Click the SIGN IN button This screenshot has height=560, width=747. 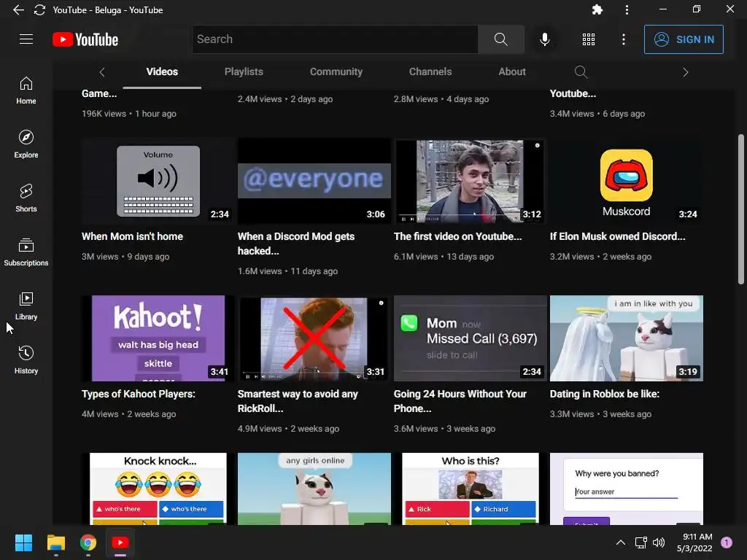pyautogui.click(x=684, y=39)
